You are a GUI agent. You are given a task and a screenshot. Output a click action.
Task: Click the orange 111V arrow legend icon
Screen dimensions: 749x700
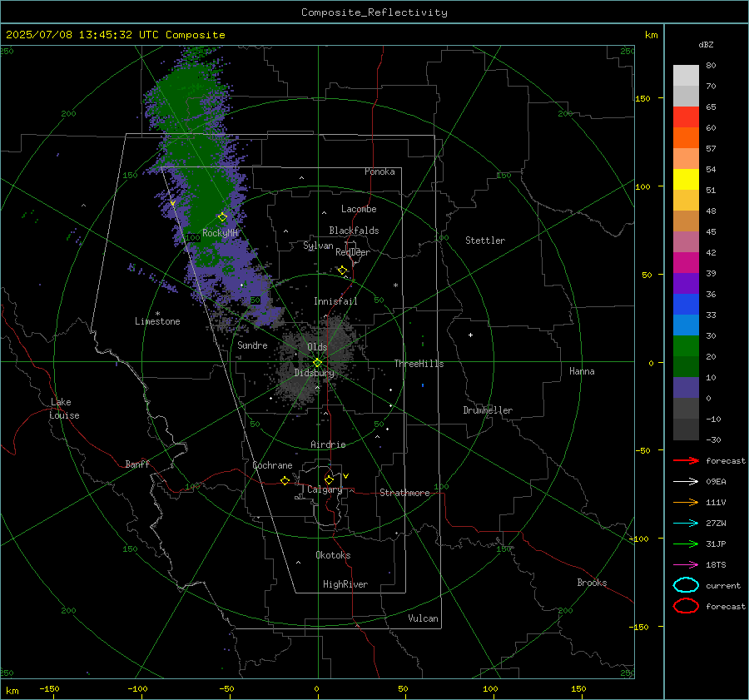[x=686, y=502]
